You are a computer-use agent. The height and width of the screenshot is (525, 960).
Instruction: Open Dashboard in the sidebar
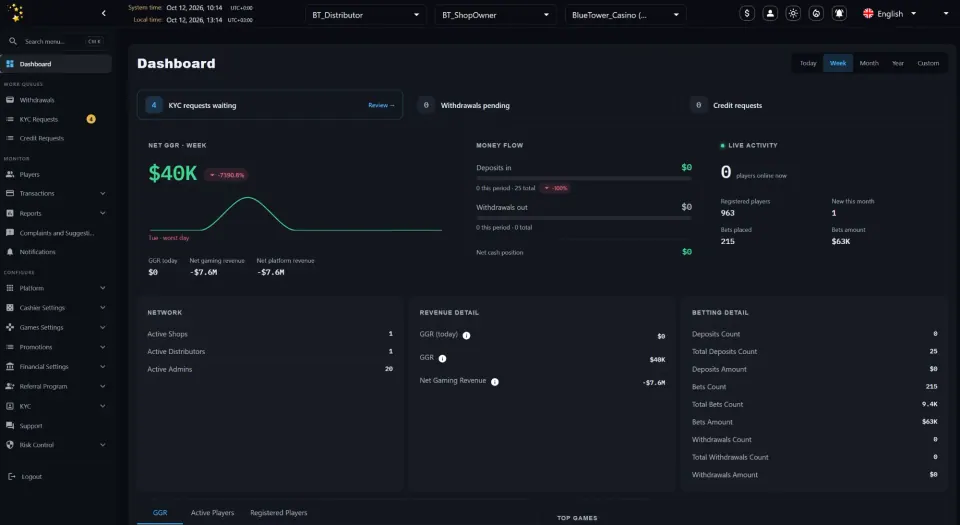56,64
